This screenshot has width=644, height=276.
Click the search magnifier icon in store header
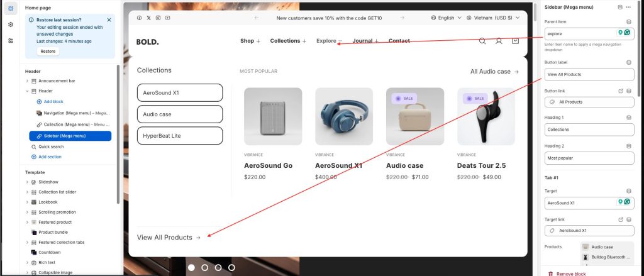[482, 41]
